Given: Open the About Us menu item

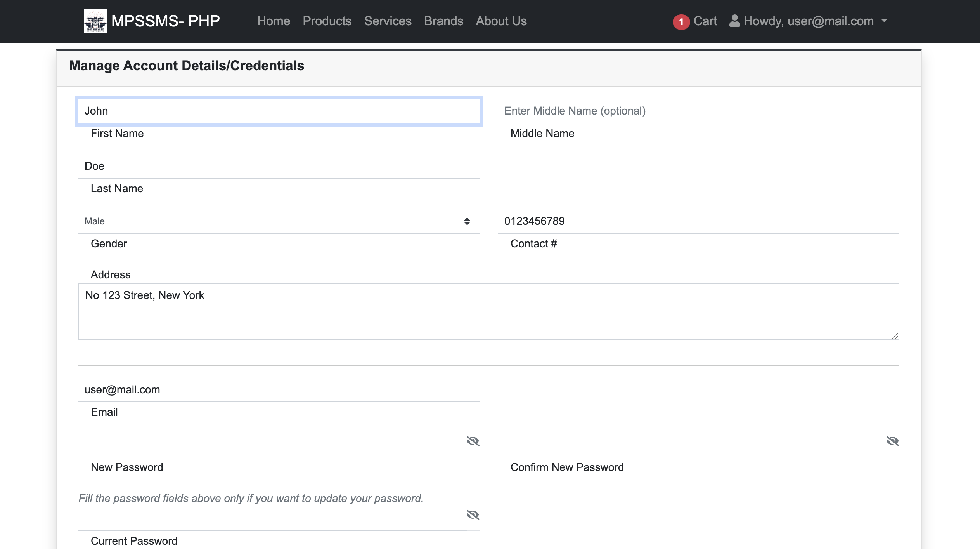Looking at the screenshot, I should (x=501, y=21).
